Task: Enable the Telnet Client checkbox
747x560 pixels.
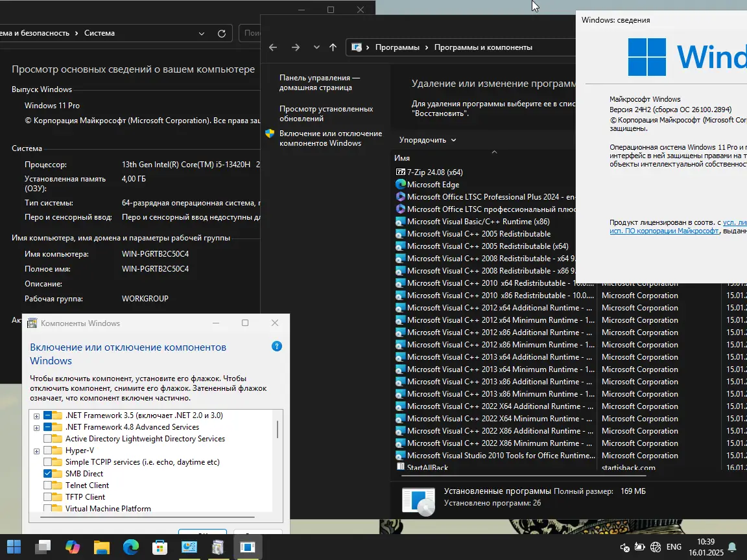Action: (47, 485)
